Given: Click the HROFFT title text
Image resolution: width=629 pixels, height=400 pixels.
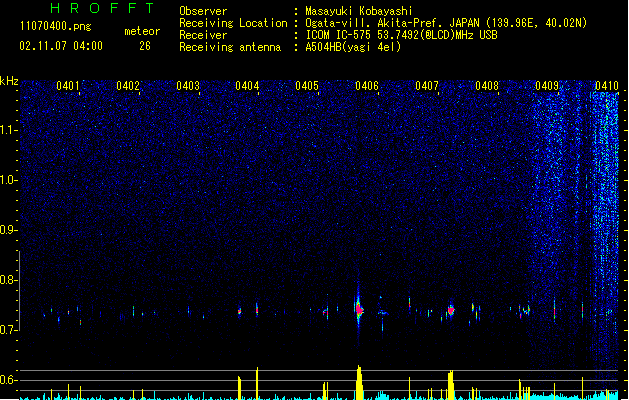Looking at the screenshot, I should [x=102, y=8].
